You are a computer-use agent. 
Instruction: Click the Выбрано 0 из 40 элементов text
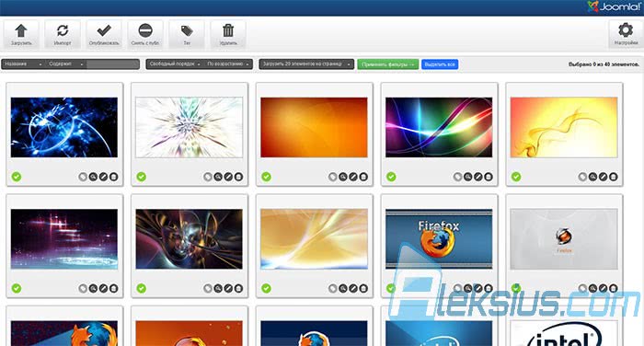[604, 64]
